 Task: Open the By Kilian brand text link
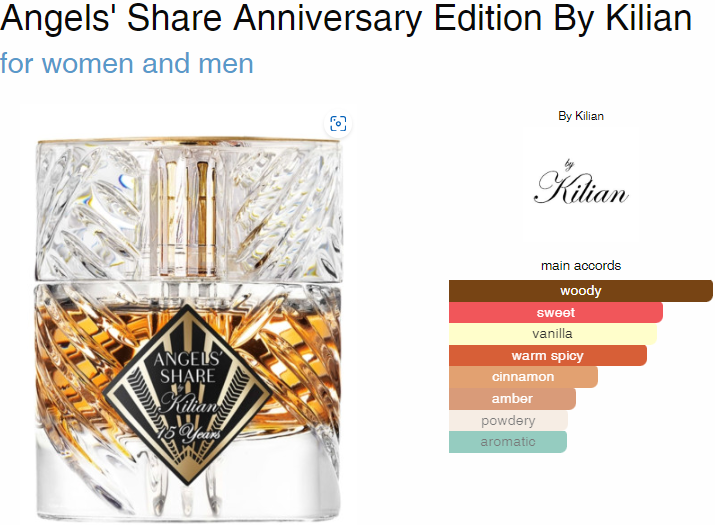(581, 116)
